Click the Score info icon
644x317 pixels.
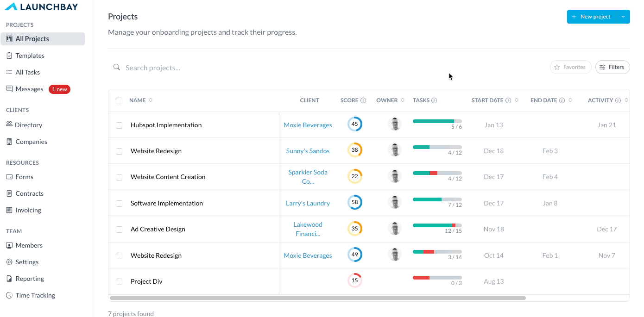click(x=363, y=100)
